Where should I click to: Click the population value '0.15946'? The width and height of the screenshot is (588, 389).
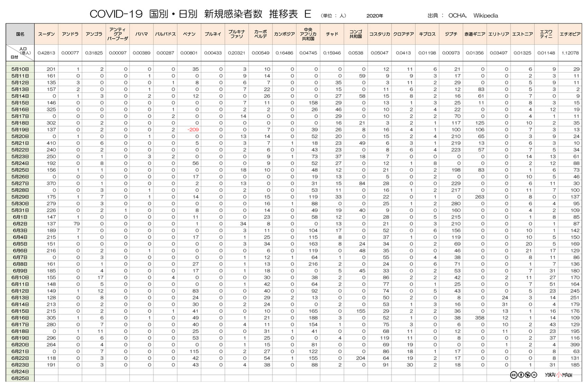coord(332,52)
